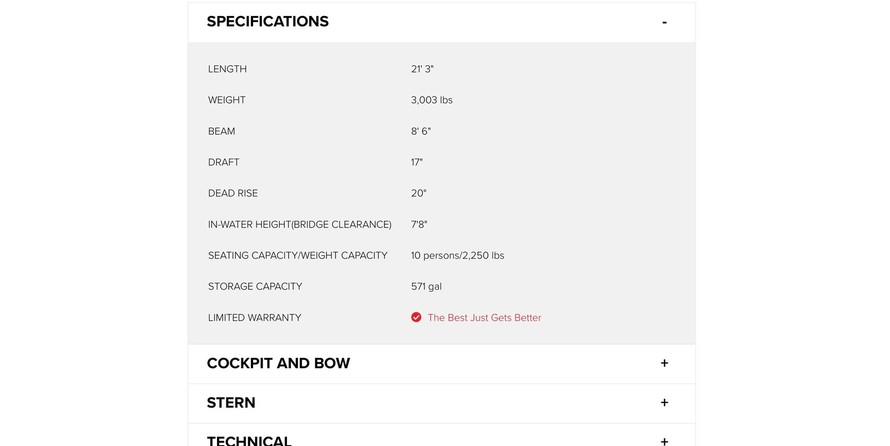Expand the TECHNICAL section heading

[x=249, y=440]
